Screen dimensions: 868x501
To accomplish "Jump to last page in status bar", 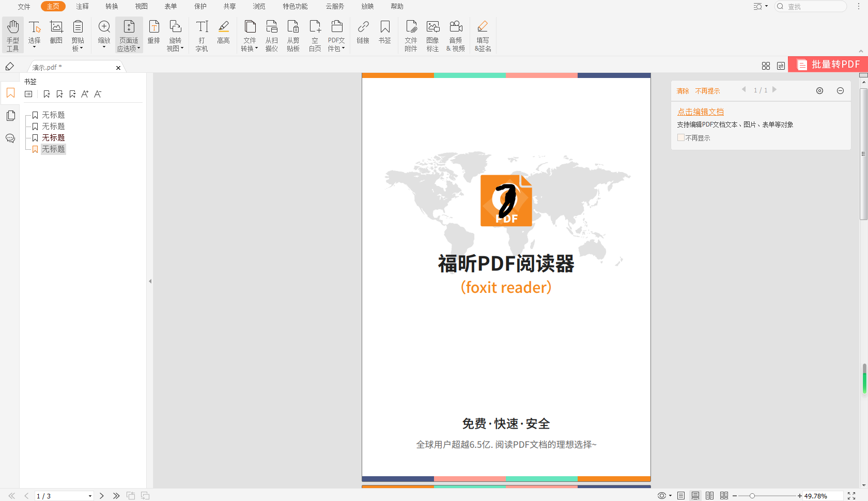I will pyautogui.click(x=116, y=496).
